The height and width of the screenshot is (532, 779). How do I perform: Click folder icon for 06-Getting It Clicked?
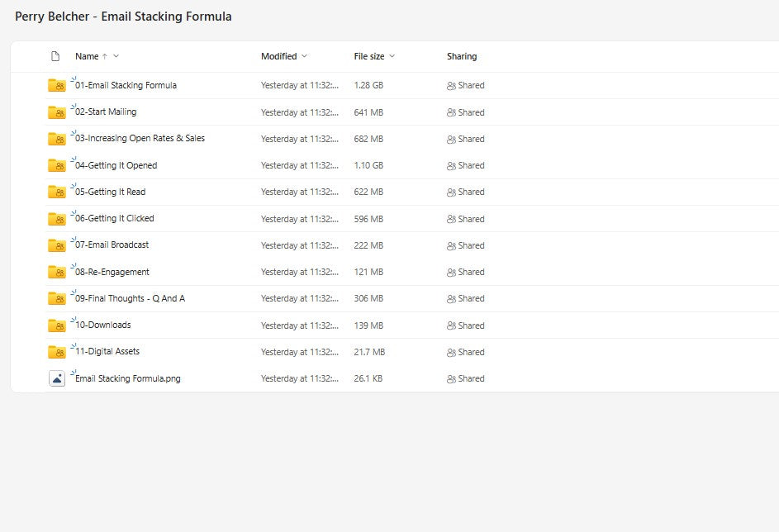[x=57, y=219]
